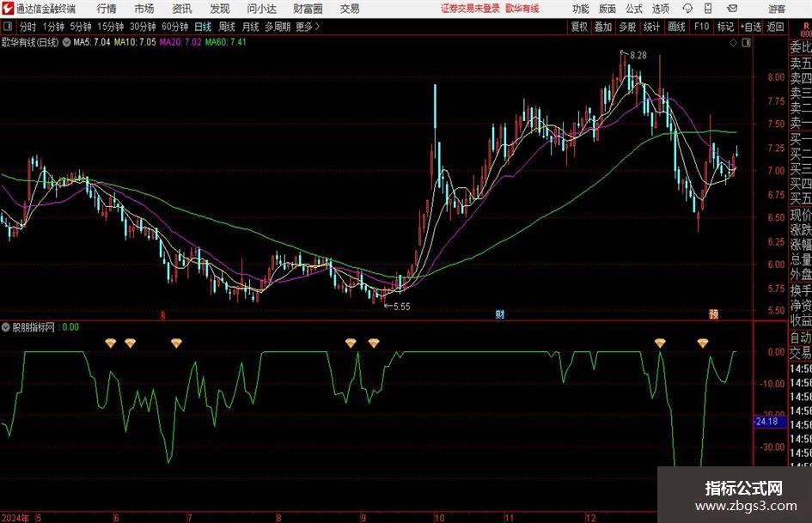
Task: Click the blue 财 finance marker
Action: point(500,314)
